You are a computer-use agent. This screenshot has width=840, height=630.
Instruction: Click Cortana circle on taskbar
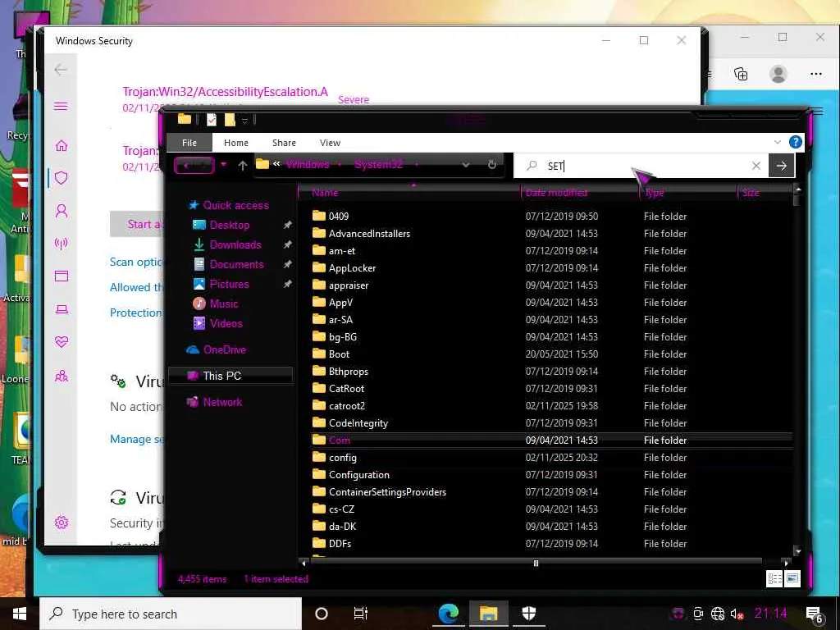pyautogui.click(x=322, y=614)
